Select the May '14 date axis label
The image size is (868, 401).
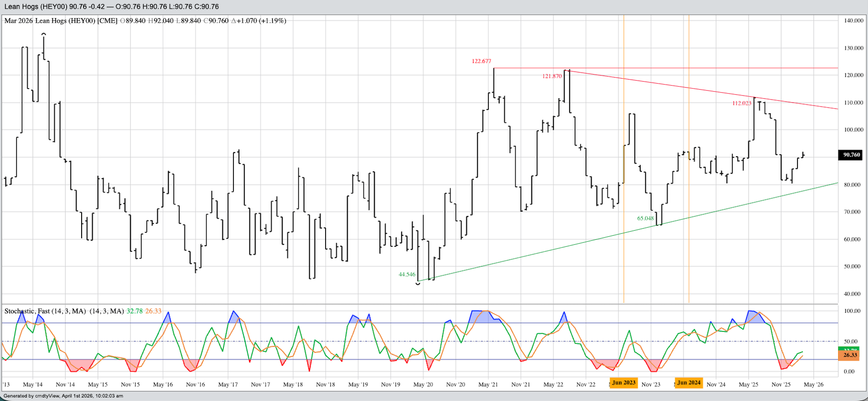point(32,384)
